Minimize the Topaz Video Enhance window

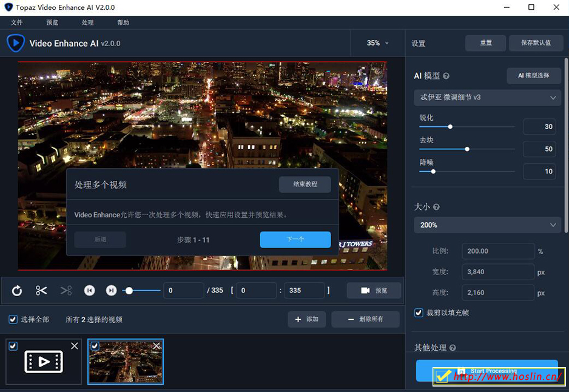tap(507, 7)
